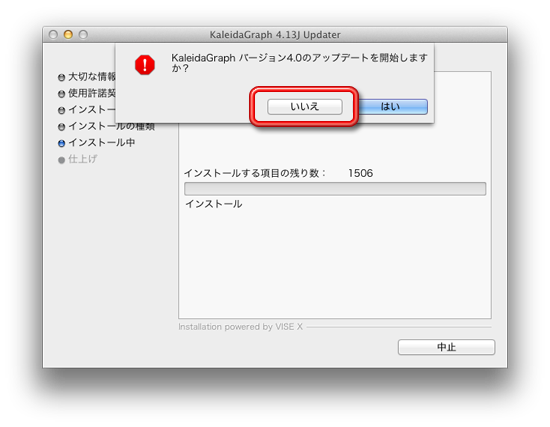This screenshot has width=550, height=427.
Task: Minimize the Updater window with yellow button
Action: pyautogui.click(x=68, y=34)
